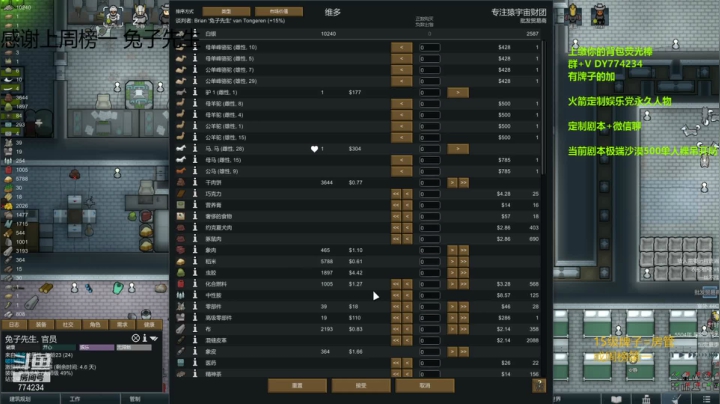Click the medicine item icon in $26 row
The height and width of the screenshot is (404, 720).
[x=181, y=363]
